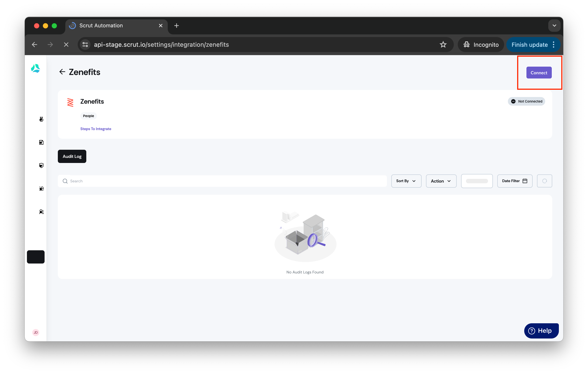Expand the Action dropdown
588x374 pixels.
[x=441, y=181]
